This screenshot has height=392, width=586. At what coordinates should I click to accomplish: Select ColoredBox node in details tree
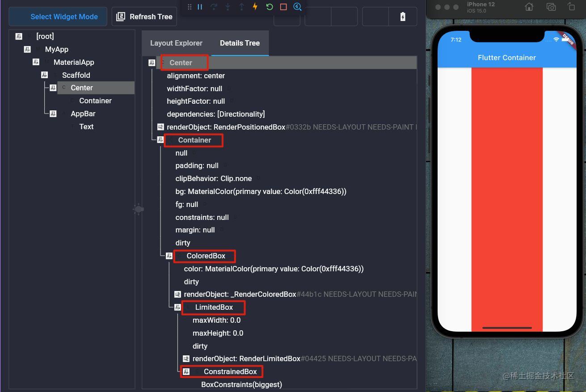click(206, 256)
